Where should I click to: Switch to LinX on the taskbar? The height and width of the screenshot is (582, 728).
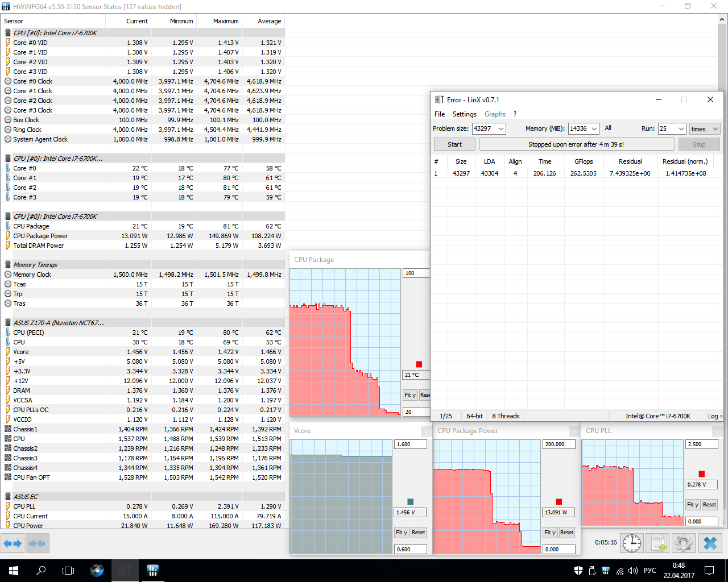pos(125,571)
